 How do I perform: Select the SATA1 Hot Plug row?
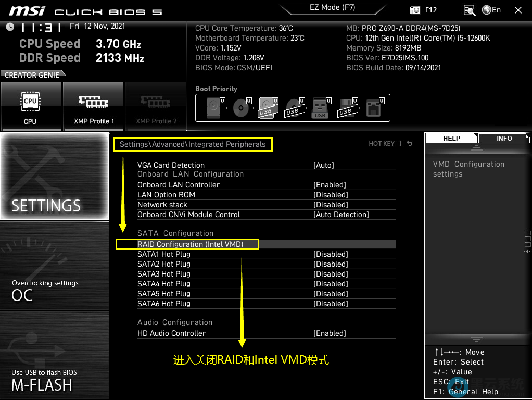(163, 254)
